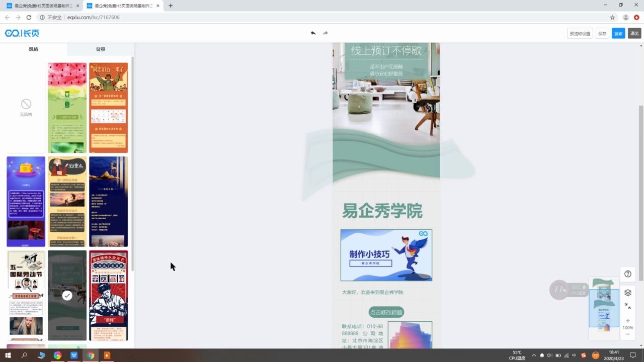Click the not-secure site info icon

pos(42,17)
